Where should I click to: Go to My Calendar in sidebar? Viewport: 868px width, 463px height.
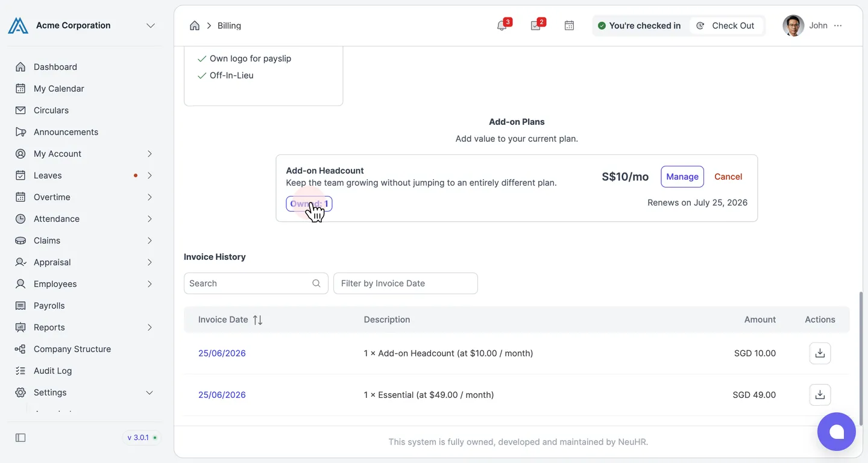59,89
